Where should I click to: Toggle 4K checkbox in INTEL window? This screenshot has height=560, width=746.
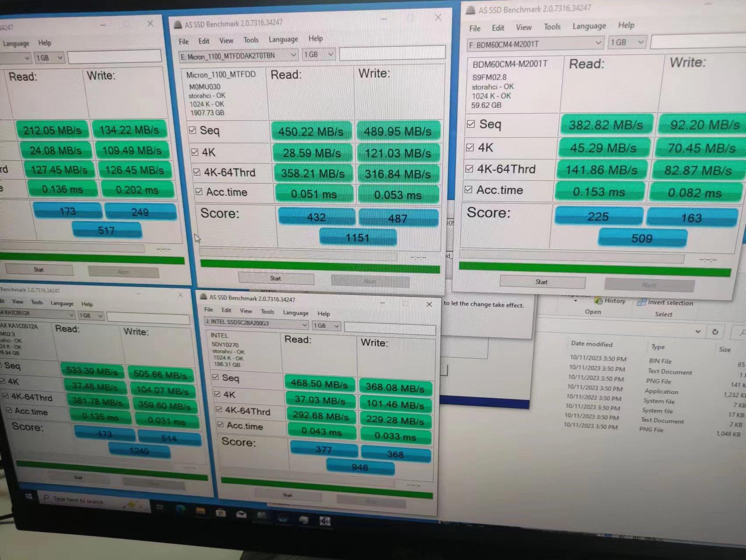click(217, 394)
